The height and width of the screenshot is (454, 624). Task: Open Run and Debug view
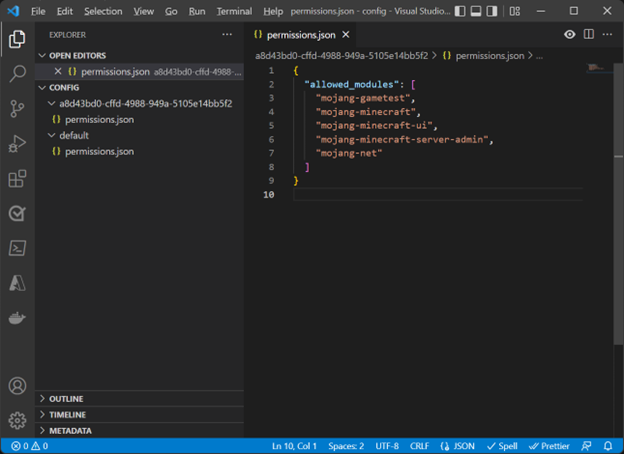[17, 144]
